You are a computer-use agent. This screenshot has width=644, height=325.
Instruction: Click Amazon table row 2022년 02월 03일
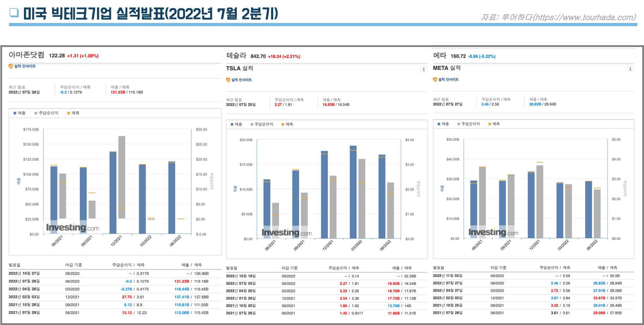pyautogui.click(x=114, y=297)
